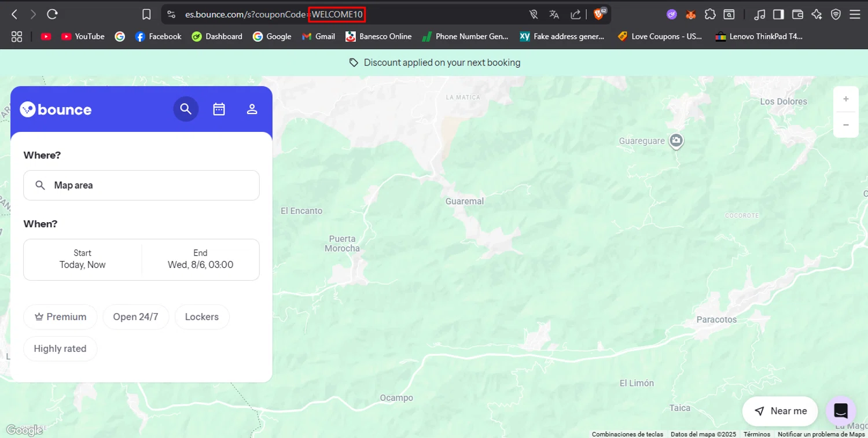Click the Guareguare camera map marker
Image resolution: width=868 pixels, height=438 pixels.
point(676,141)
